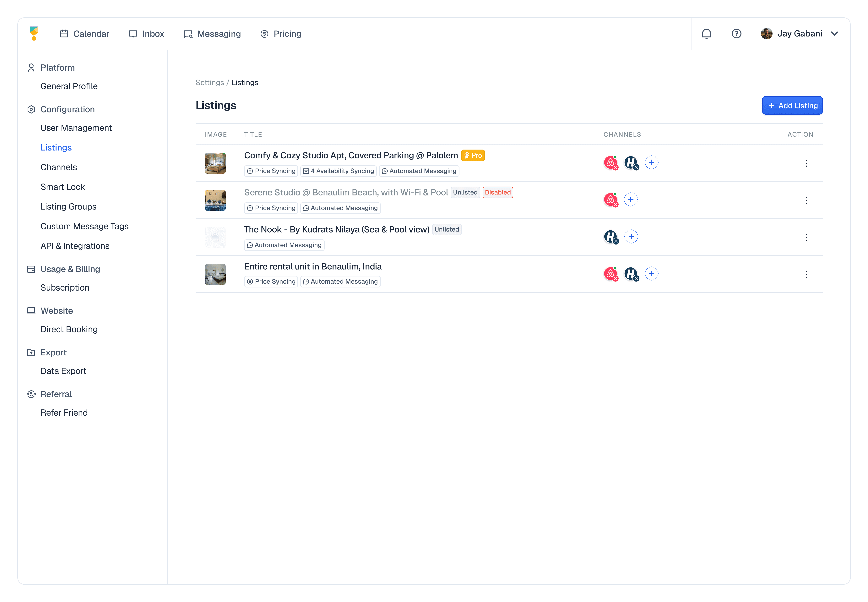Click Airbnb channel icon on Serene Studio row
Screen dimensions: 868x602
pyautogui.click(x=610, y=200)
